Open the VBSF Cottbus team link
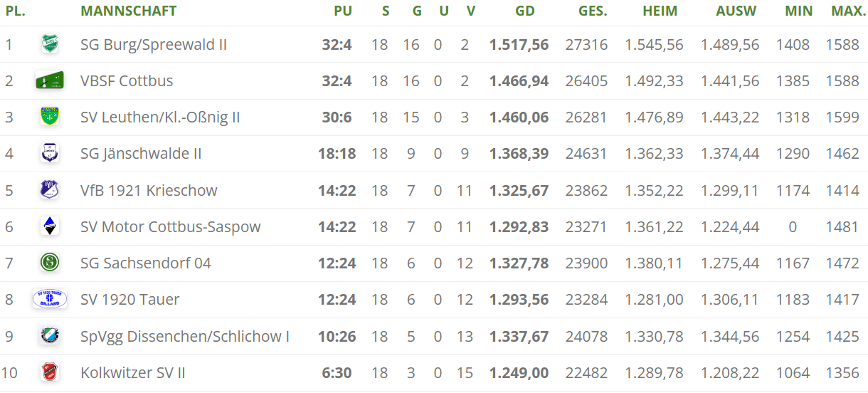 (x=127, y=80)
